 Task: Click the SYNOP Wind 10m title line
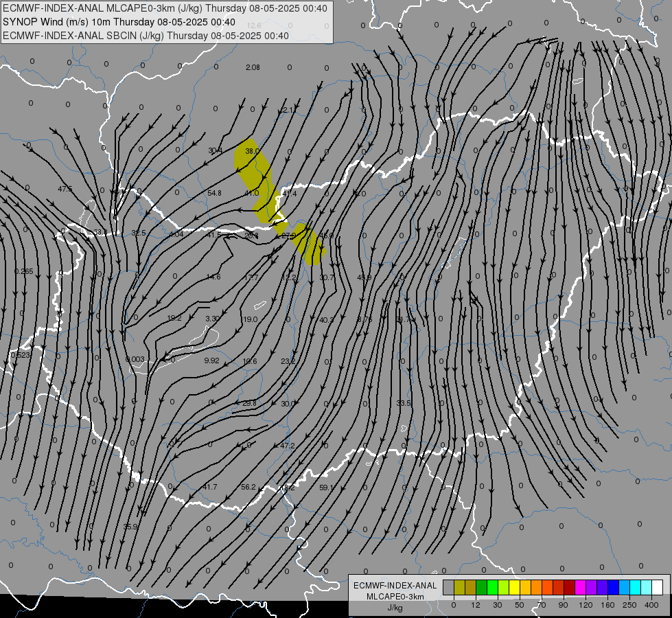click(x=119, y=22)
